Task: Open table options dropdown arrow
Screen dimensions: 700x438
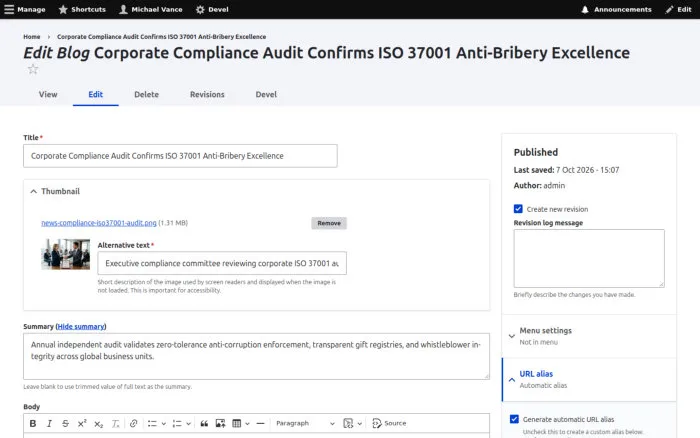Action: click(x=247, y=423)
